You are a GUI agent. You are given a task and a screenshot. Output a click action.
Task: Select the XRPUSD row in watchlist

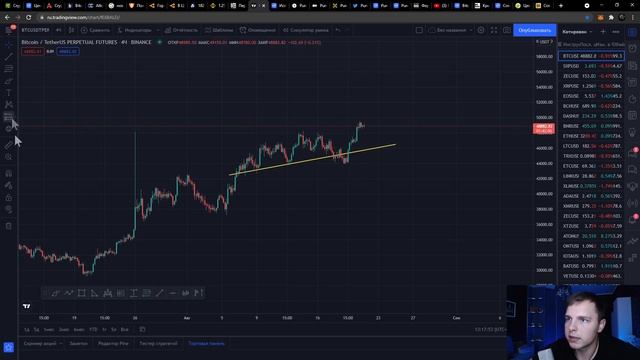click(x=591, y=86)
